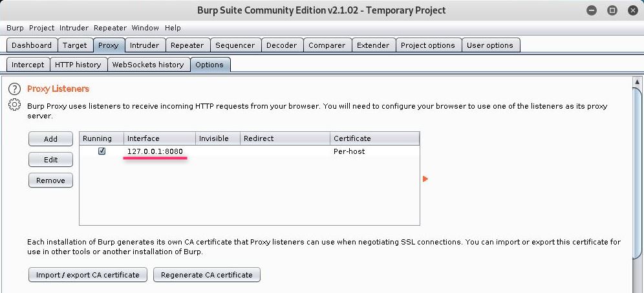This screenshot has width=644, height=293.
Task: Click the Edit listener button
Action: tap(50, 160)
